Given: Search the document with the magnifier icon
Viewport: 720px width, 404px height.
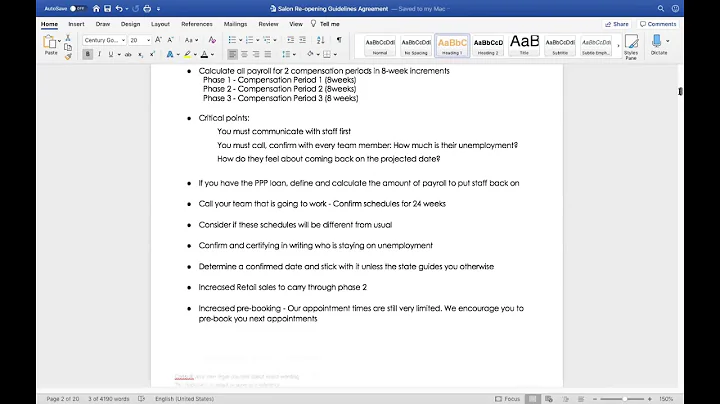Looking at the screenshot, I should click(661, 9).
